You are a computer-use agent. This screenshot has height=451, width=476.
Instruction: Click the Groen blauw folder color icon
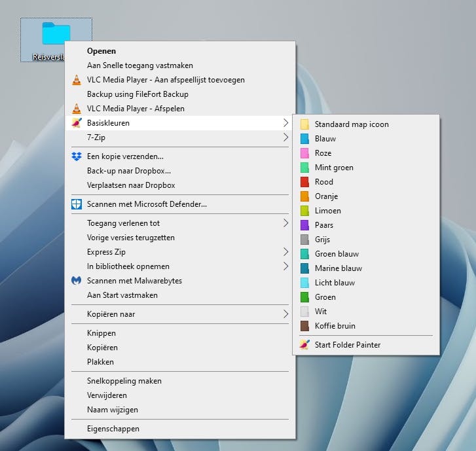pos(304,254)
